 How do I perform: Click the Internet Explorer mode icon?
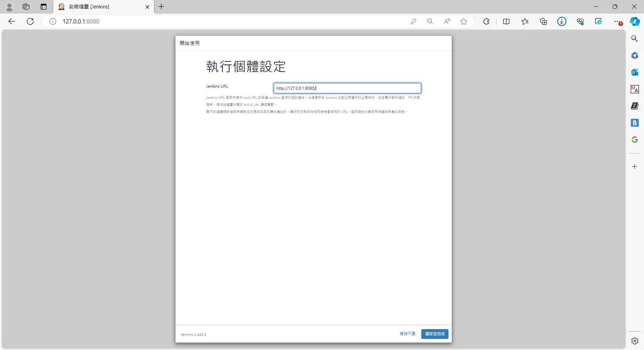(599, 21)
